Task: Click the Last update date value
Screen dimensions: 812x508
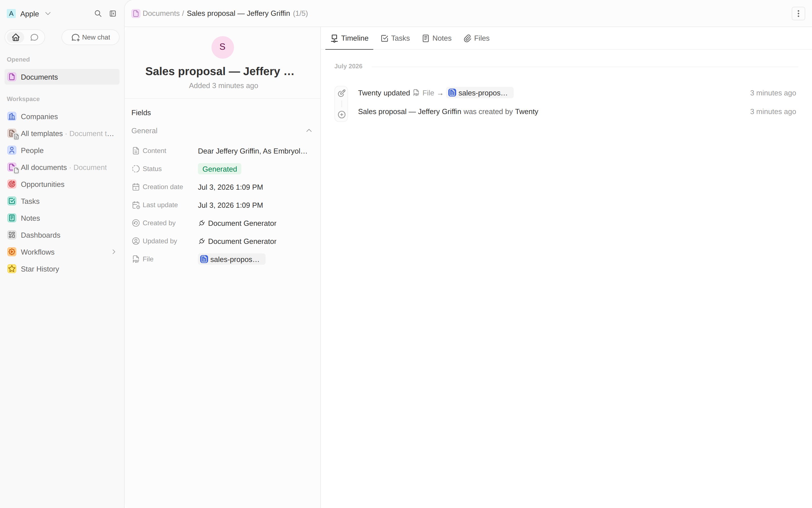Action: (x=230, y=205)
